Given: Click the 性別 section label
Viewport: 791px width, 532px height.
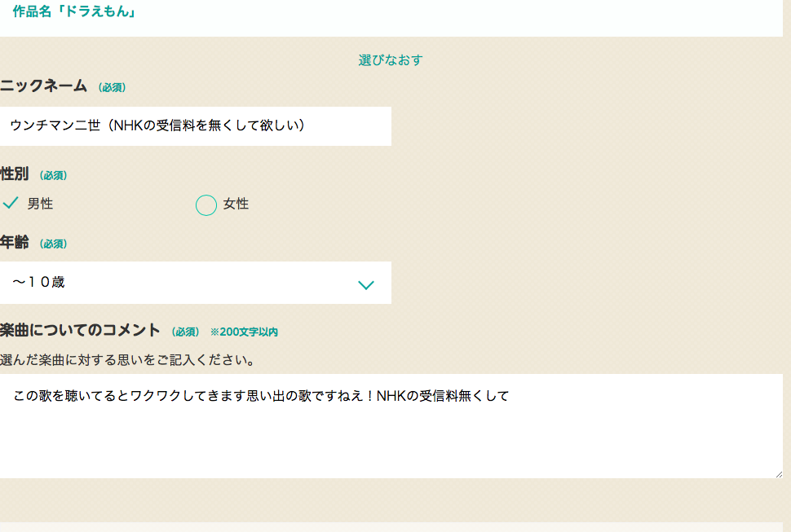Looking at the screenshot, I should pyautogui.click(x=15, y=174).
